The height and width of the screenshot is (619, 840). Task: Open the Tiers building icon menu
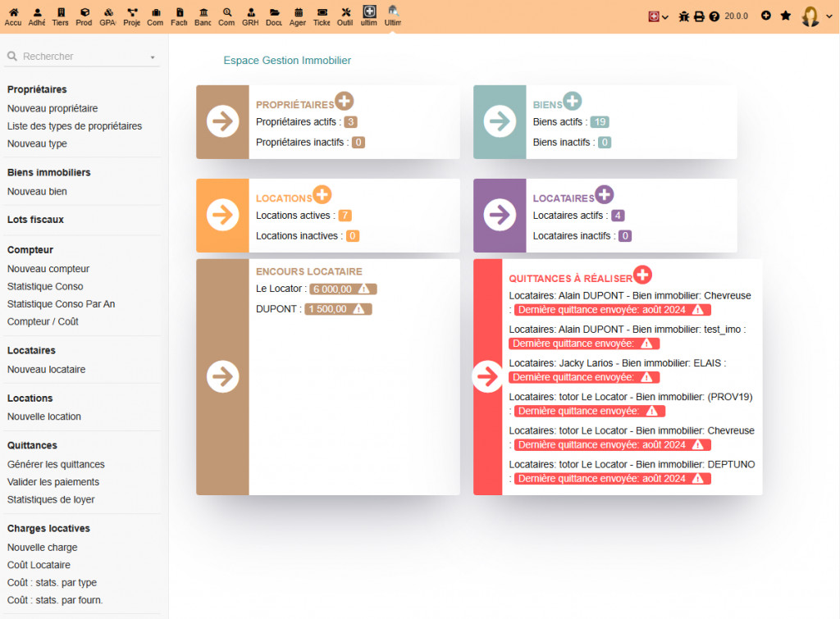[60, 16]
